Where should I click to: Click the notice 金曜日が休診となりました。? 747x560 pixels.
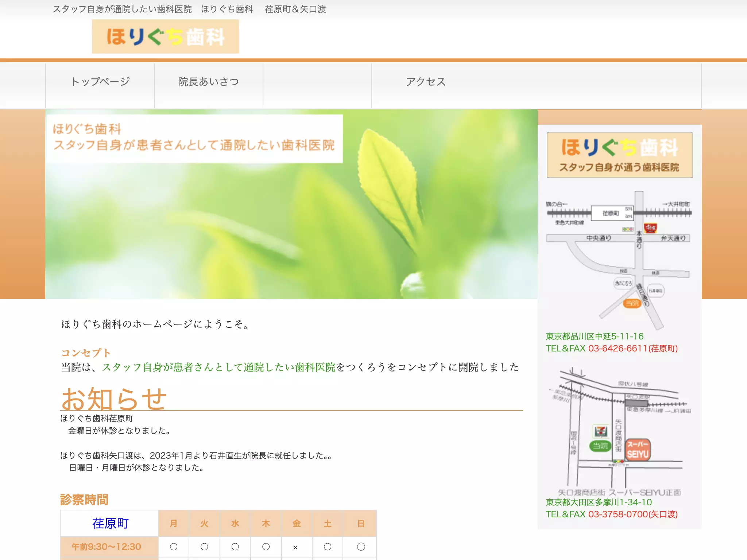pyautogui.click(x=121, y=431)
